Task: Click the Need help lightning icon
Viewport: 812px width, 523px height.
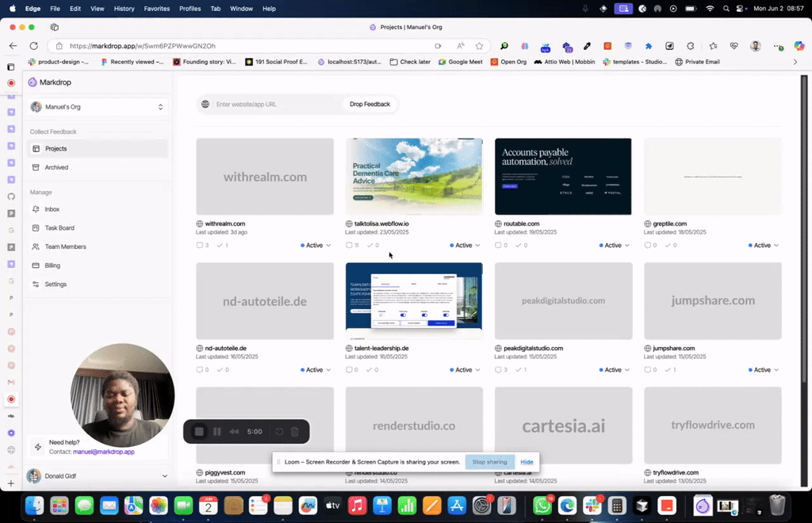Action: (38, 447)
